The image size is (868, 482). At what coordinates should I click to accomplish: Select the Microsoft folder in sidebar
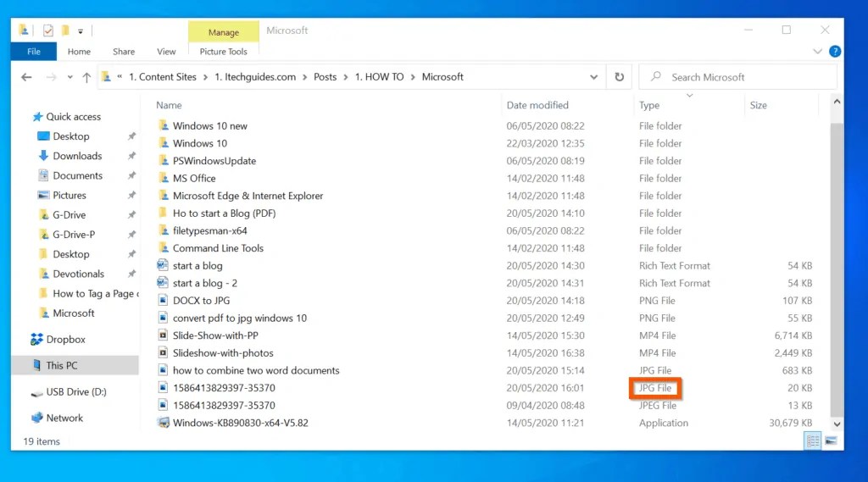73,313
